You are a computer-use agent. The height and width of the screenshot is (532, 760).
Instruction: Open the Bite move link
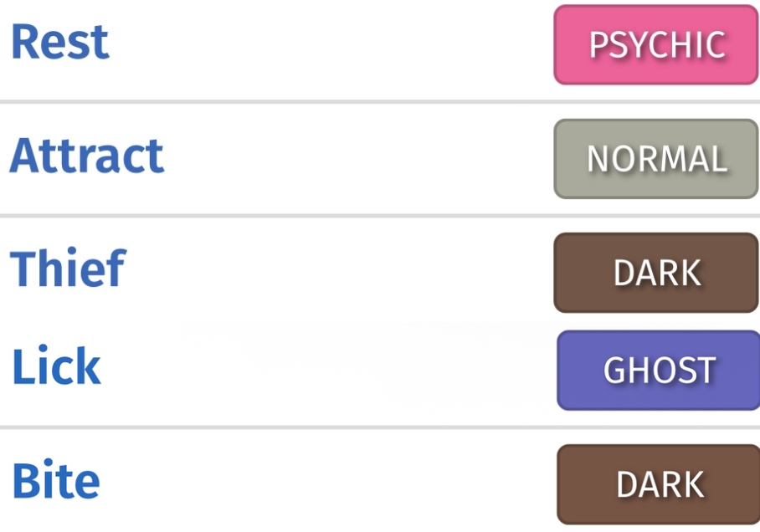[56, 479]
